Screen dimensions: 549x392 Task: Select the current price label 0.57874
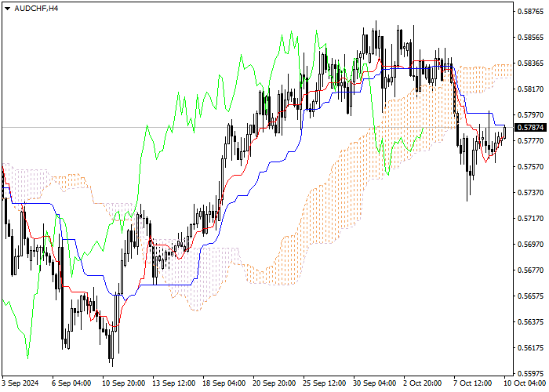(x=532, y=127)
